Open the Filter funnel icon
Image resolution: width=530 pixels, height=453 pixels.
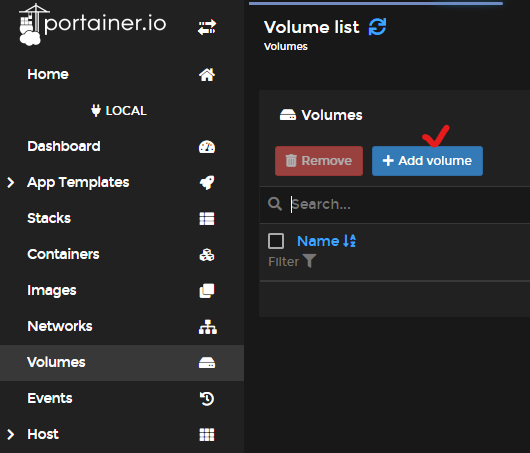click(x=309, y=261)
